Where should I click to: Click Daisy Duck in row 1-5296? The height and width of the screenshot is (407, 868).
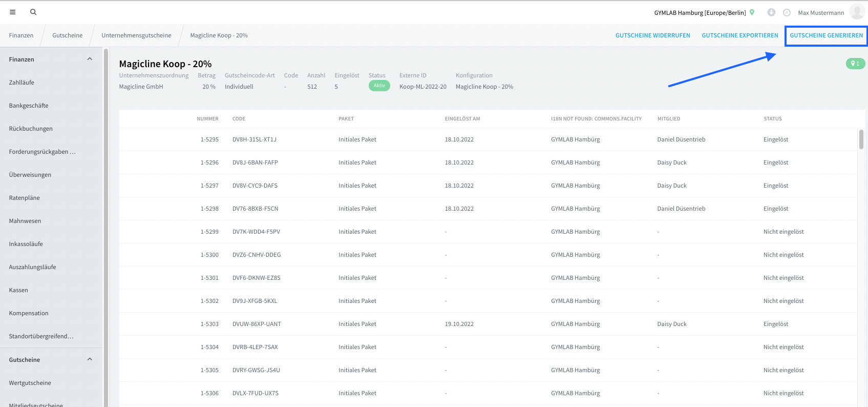(x=672, y=162)
